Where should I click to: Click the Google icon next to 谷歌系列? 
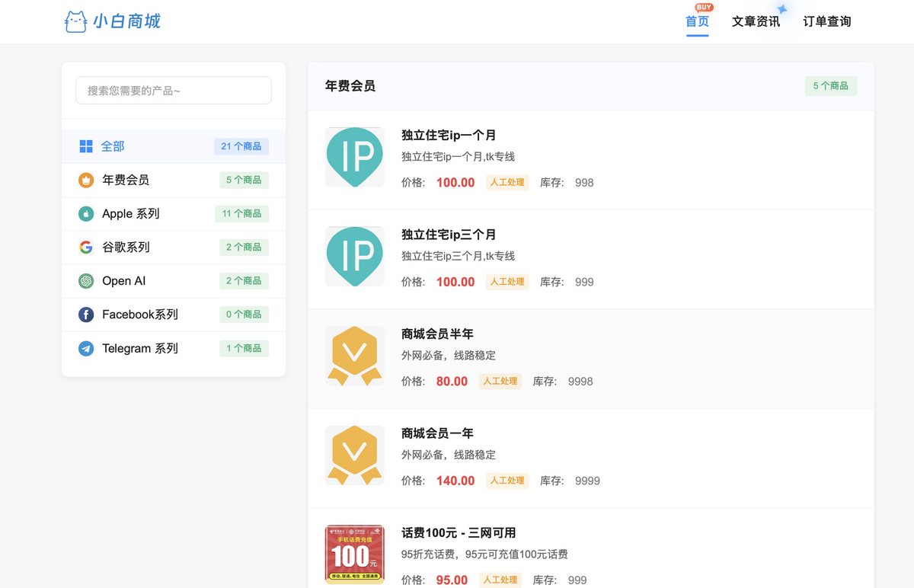coord(86,247)
